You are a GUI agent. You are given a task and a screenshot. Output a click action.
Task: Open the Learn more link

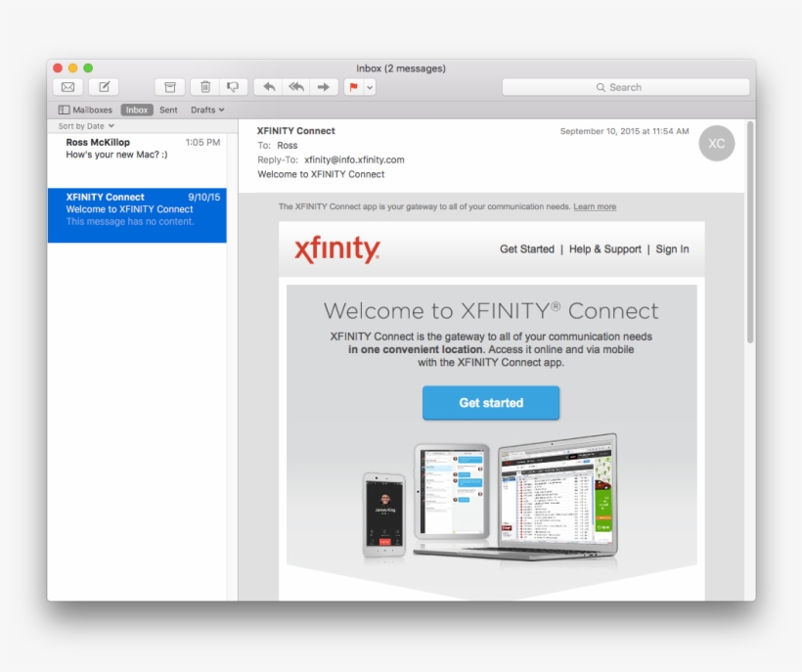pyautogui.click(x=595, y=205)
